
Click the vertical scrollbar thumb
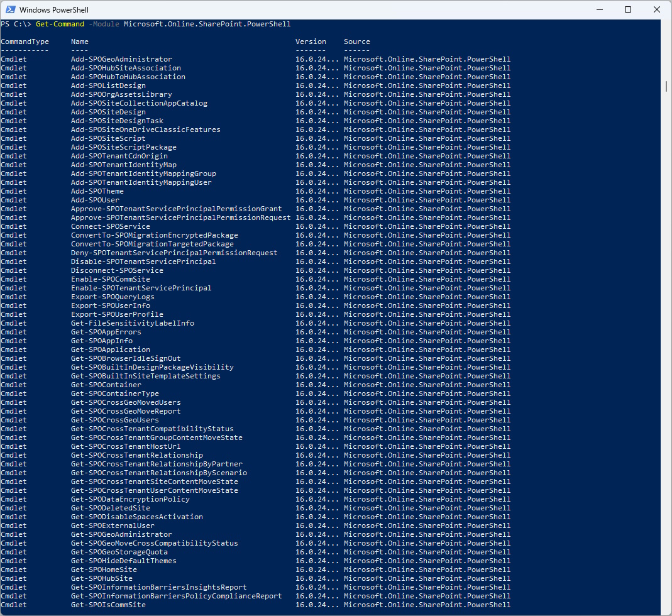tap(666, 86)
